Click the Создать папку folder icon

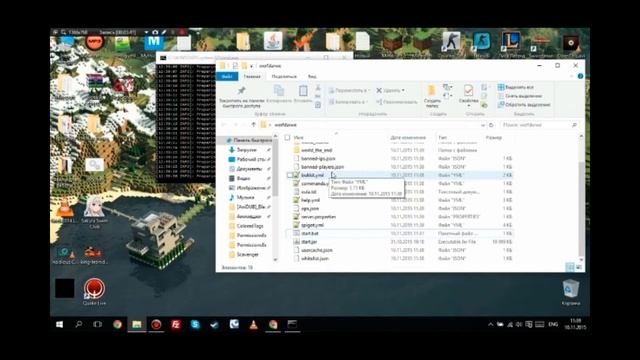coord(431,91)
